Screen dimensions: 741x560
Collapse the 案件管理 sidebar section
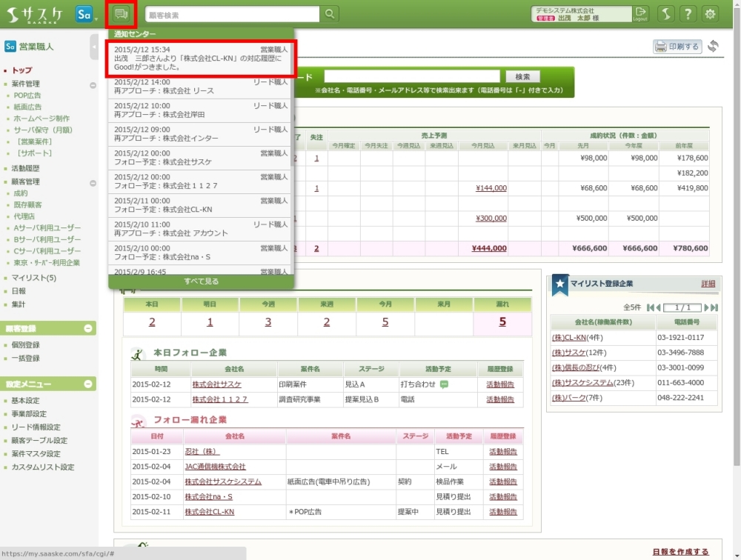(x=93, y=85)
